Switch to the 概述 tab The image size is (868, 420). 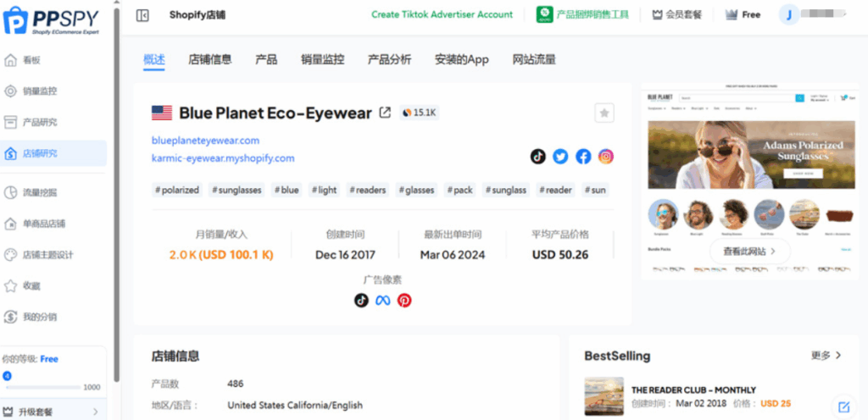tap(154, 59)
